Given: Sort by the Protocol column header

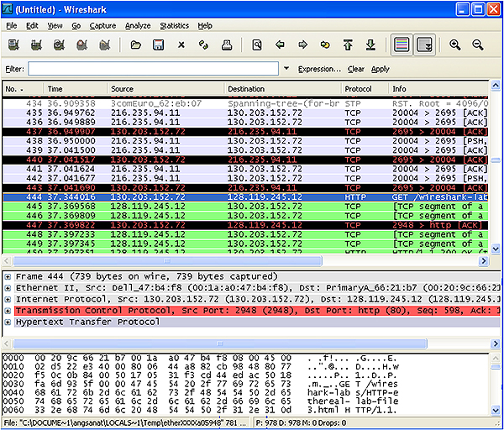Looking at the screenshot, I should (365, 89).
